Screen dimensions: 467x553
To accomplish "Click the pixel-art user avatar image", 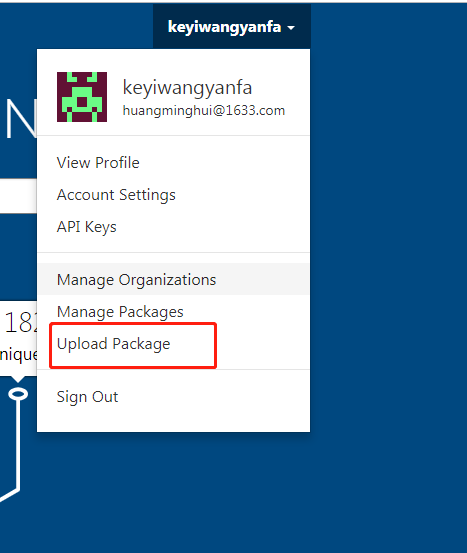I will [82, 97].
